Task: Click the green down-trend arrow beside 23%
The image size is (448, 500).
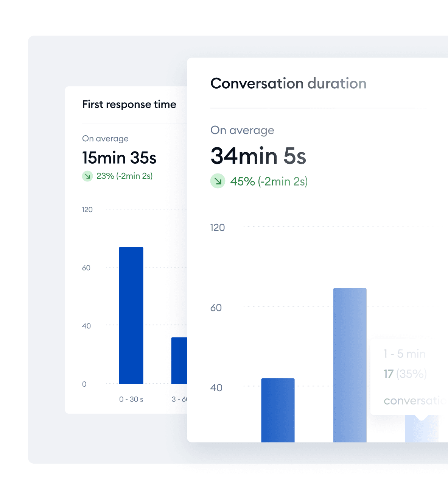Action: coord(87,176)
